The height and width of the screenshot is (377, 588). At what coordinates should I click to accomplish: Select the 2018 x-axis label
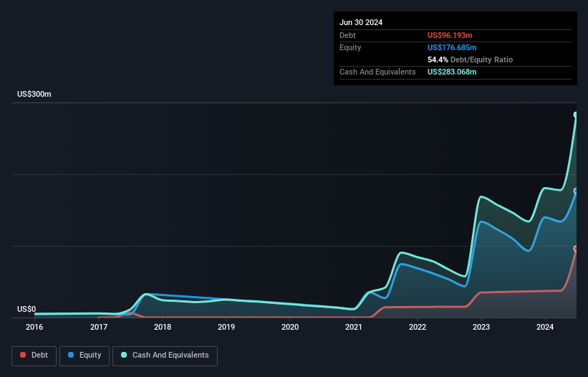[x=163, y=327]
